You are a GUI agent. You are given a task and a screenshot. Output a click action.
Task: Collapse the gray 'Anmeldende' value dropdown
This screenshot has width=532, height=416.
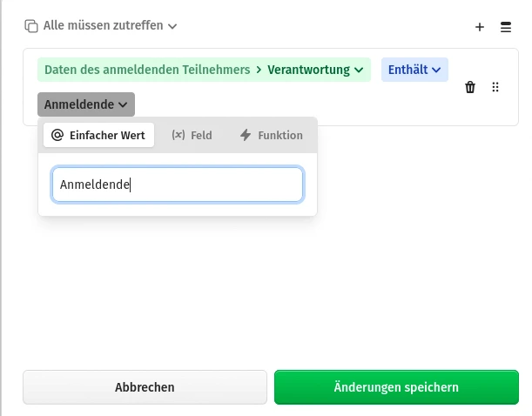[x=86, y=104]
